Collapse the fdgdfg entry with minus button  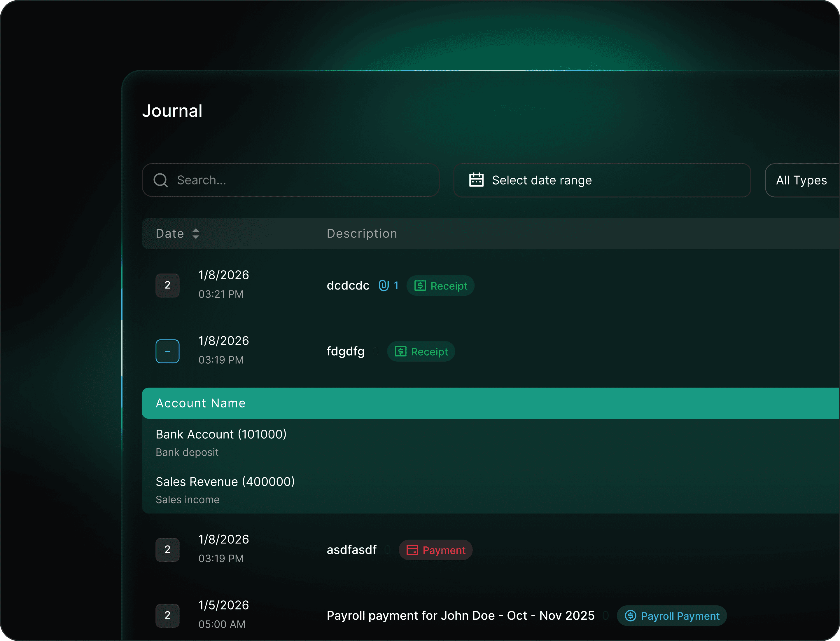click(167, 351)
